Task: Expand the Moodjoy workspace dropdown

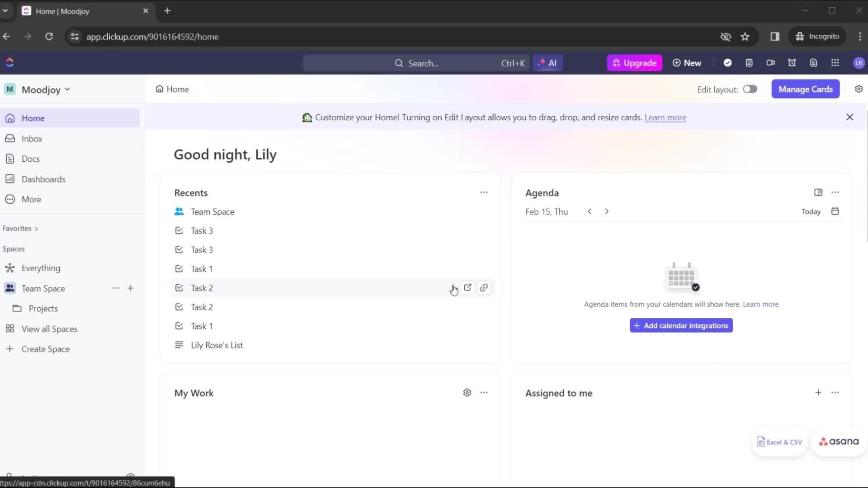Action: 67,89
